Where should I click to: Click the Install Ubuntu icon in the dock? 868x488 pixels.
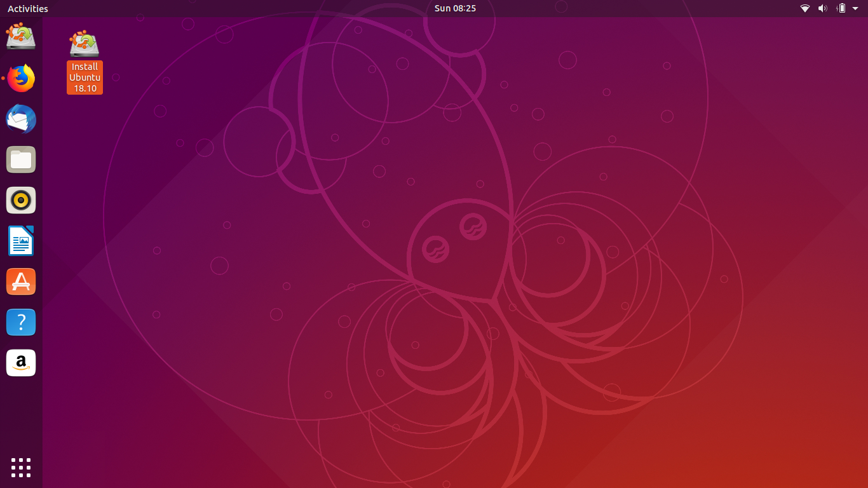pos(21,36)
